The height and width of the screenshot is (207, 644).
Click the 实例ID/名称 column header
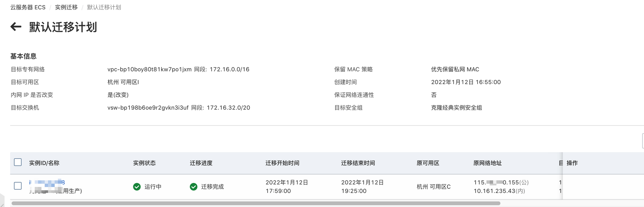point(44,163)
